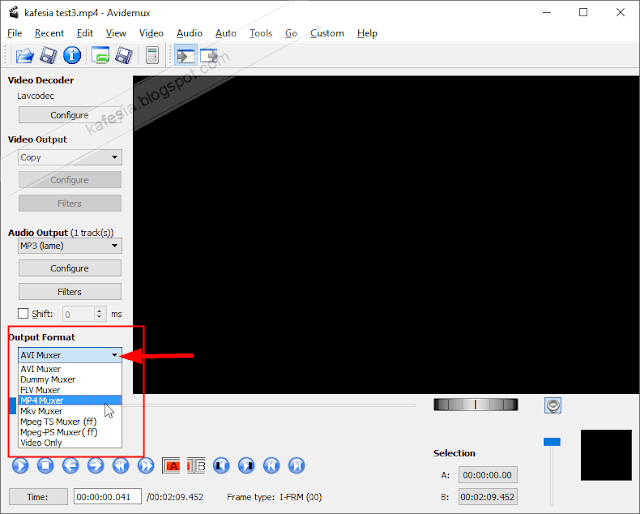Open the Recent menu
640x514 pixels.
click(x=49, y=33)
